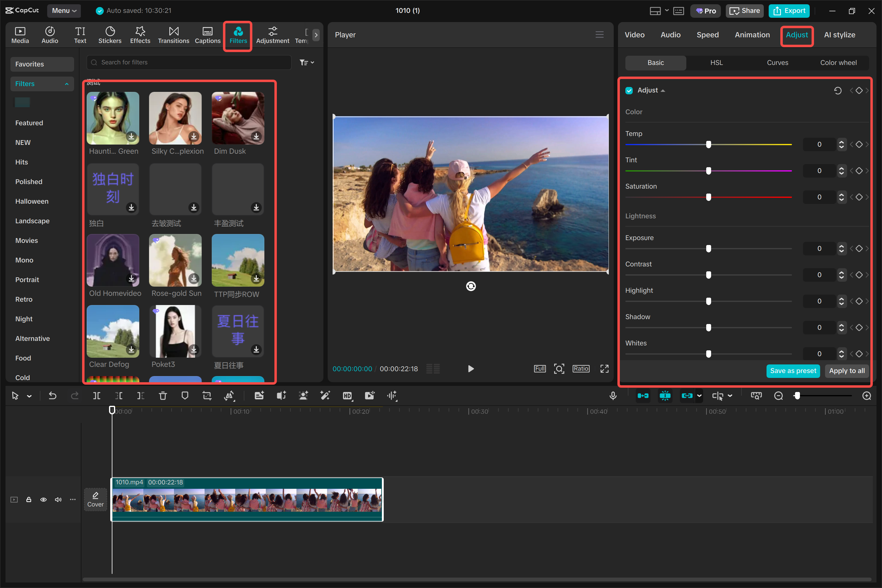Image resolution: width=882 pixels, height=588 pixels.
Task: Hide the video track using the eye toggle
Action: coord(43,499)
